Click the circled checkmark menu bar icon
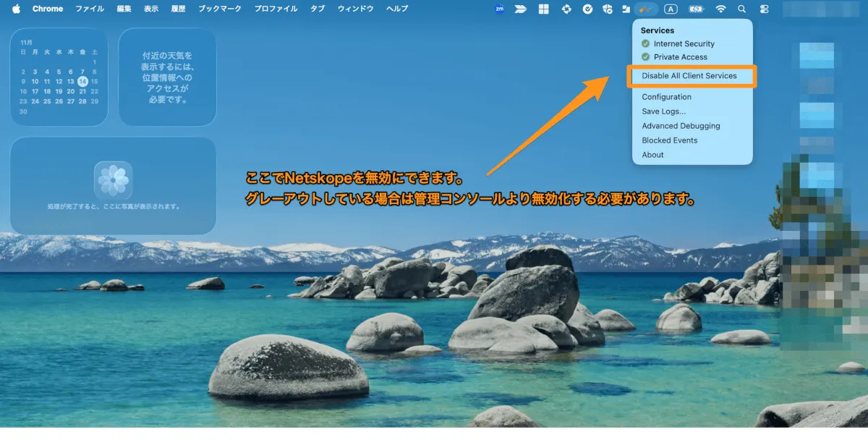The image size is (868, 440). (x=588, y=9)
